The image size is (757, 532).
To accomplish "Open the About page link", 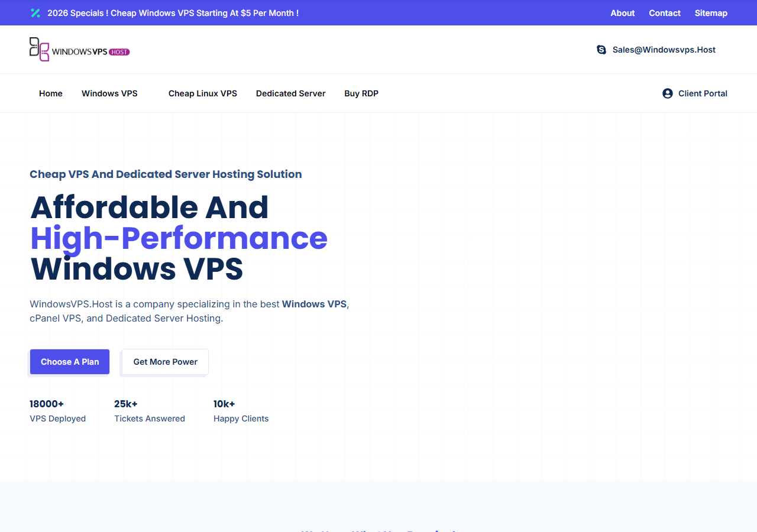I will point(623,13).
